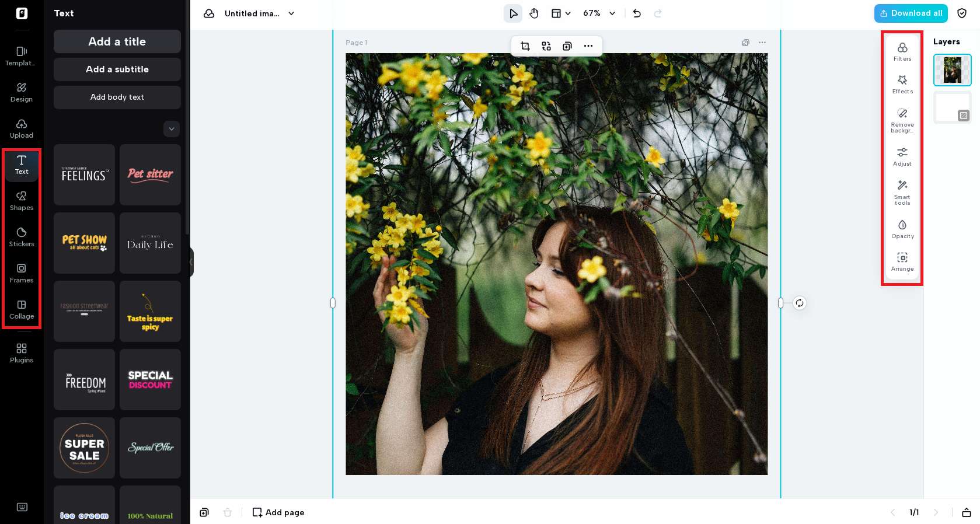Collapse the left Text panel
Screen dimensions: 980x524
coord(191,262)
